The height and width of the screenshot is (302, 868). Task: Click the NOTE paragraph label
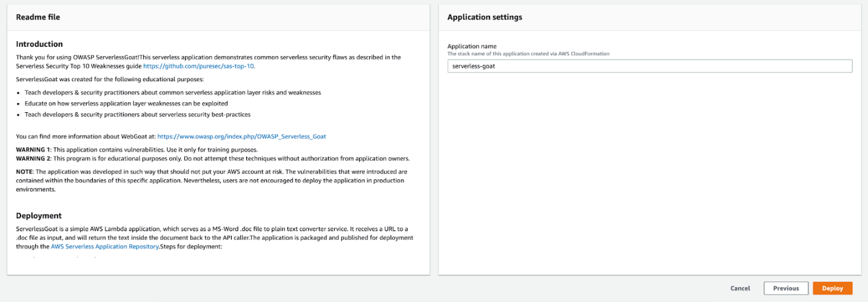coord(24,172)
